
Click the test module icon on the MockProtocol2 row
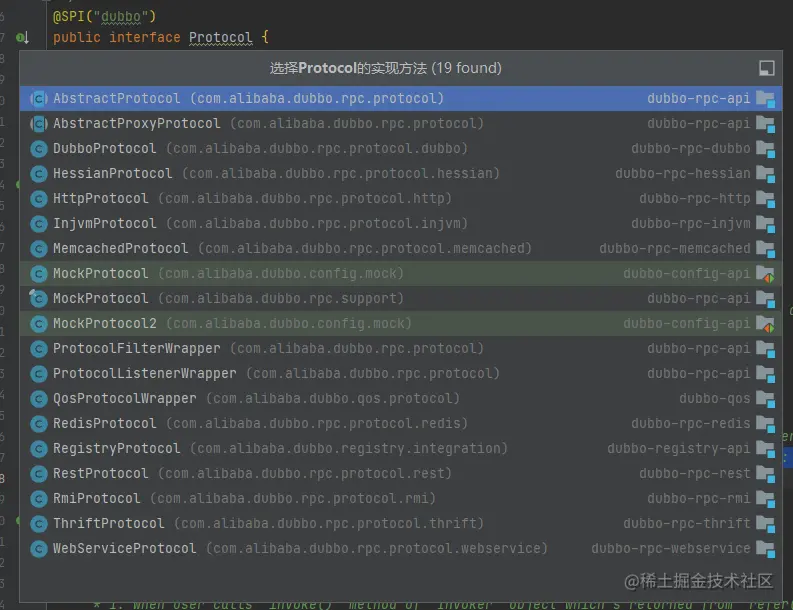tap(766, 324)
